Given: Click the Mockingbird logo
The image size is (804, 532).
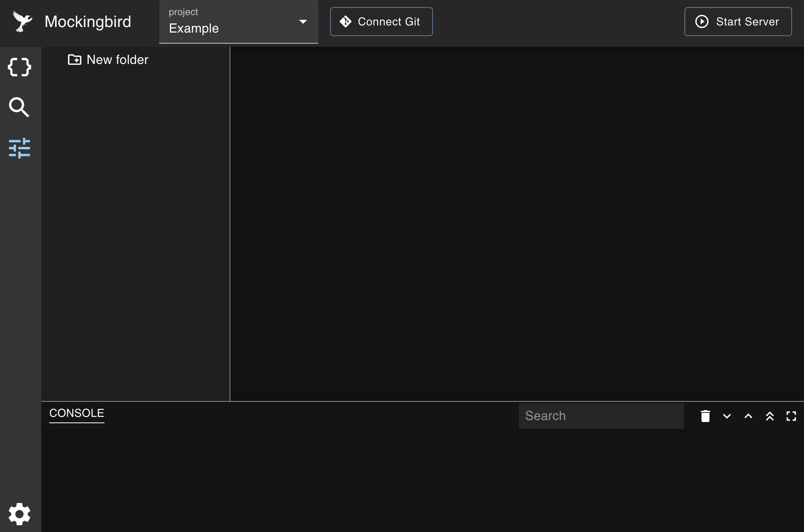Looking at the screenshot, I should [22, 21].
